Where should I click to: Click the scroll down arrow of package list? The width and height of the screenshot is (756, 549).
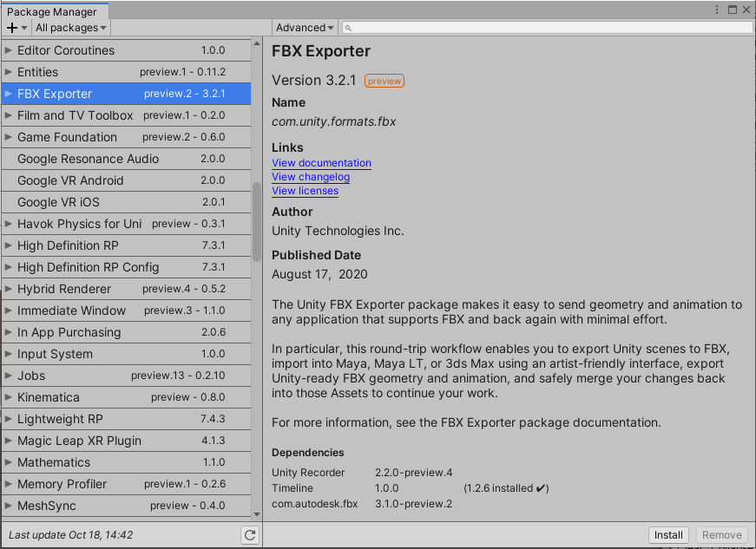[257, 514]
